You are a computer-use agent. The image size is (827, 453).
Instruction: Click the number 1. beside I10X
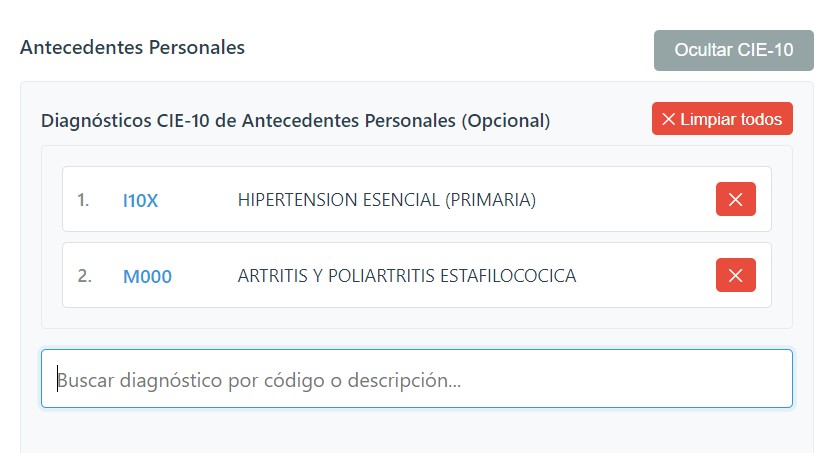(x=83, y=200)
